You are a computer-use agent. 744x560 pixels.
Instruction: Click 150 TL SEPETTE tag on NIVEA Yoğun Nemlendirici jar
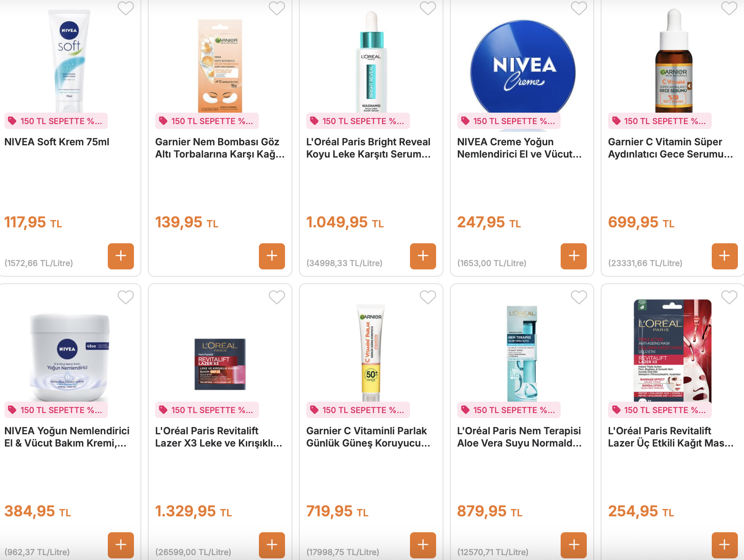tap(56, 410)
